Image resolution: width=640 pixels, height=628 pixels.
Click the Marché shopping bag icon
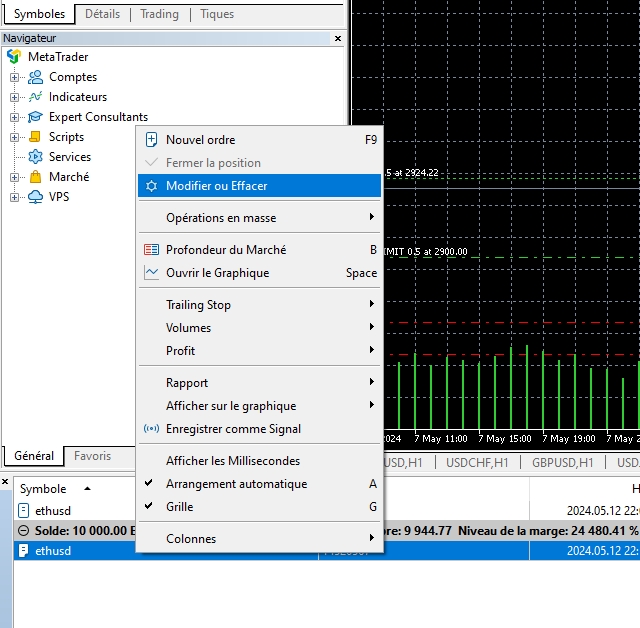35,177
